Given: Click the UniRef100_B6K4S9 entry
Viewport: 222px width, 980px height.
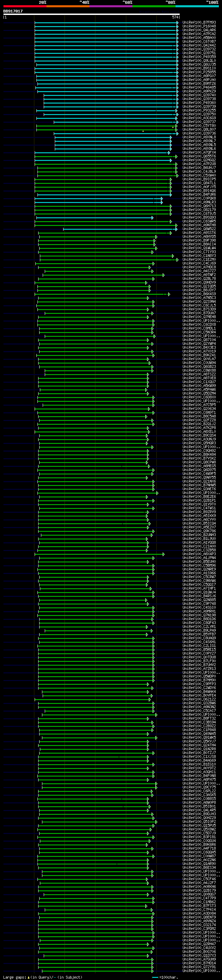Looking at the screenshot, I should coord(199,294).
